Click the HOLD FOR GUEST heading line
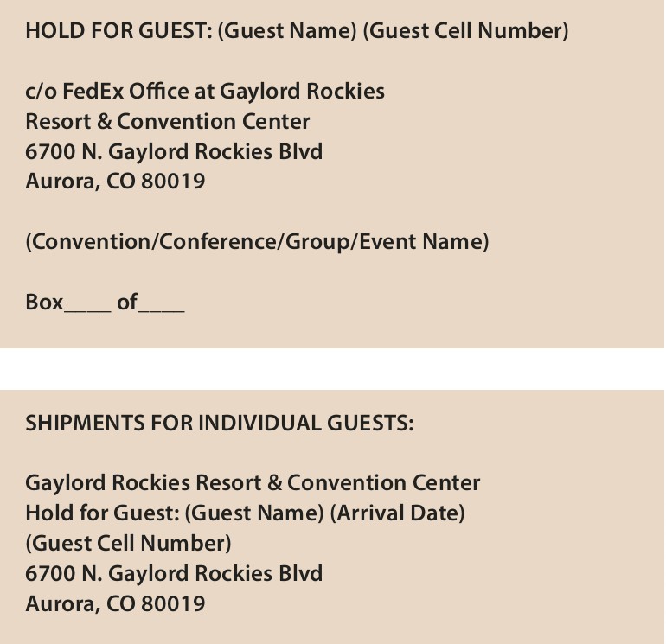The width and height of the screenshot is (666, 644). [297, 31]
